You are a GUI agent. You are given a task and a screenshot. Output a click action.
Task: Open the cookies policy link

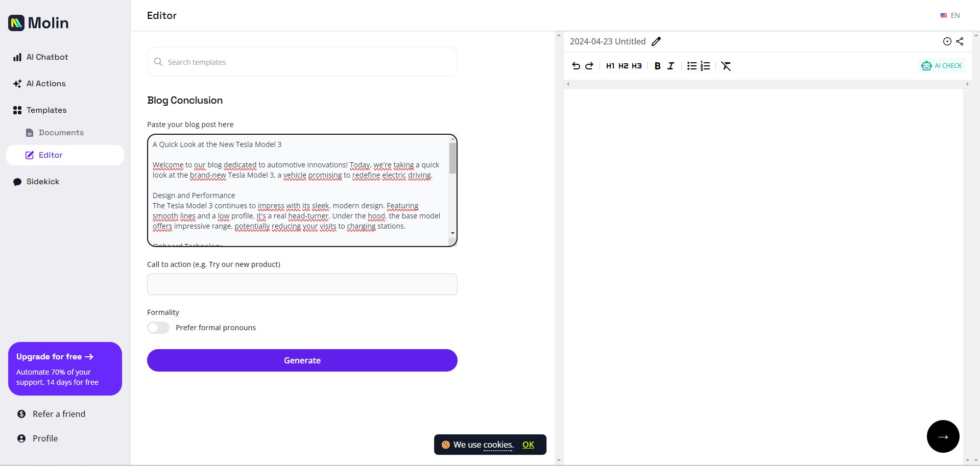498,445
